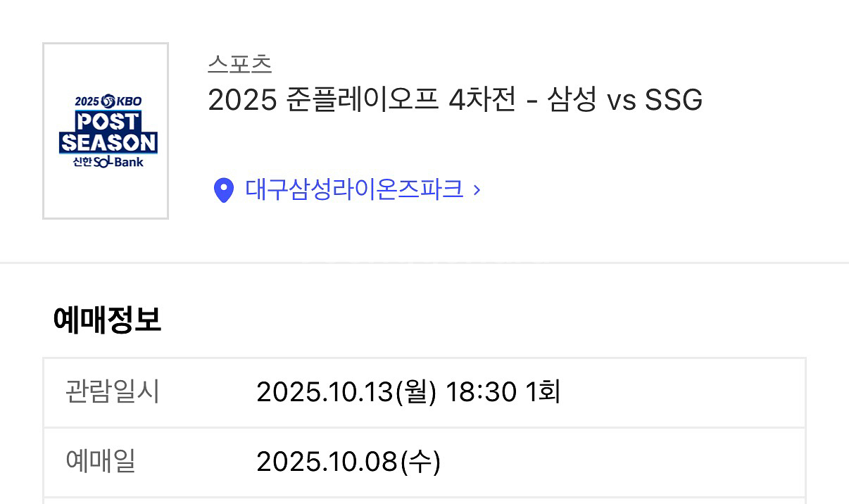Select the 관람일시 label
Screen dimensions: 849x504
(x=113, y=391)
